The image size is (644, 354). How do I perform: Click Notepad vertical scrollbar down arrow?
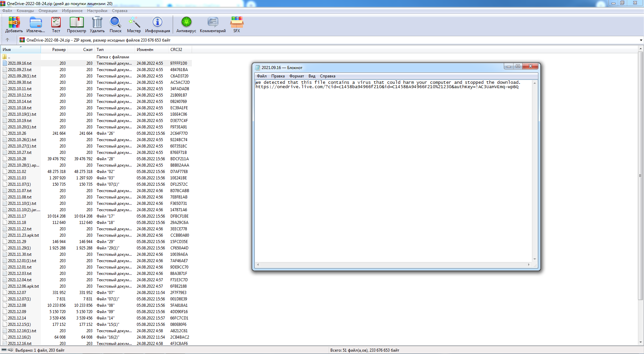tap(535, 259)
